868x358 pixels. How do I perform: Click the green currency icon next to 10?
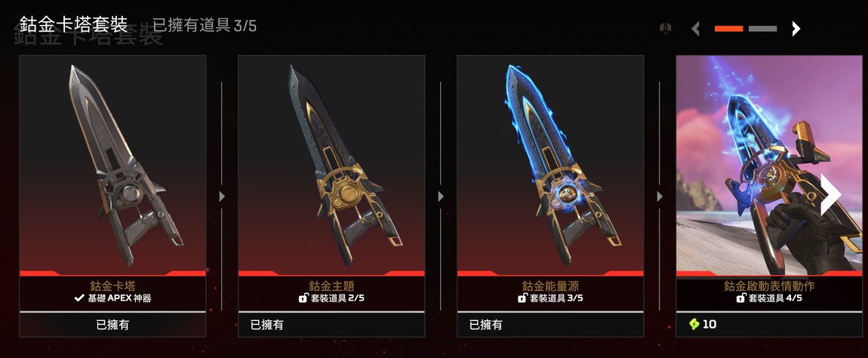pyautogui.click(x=694, y=324)
